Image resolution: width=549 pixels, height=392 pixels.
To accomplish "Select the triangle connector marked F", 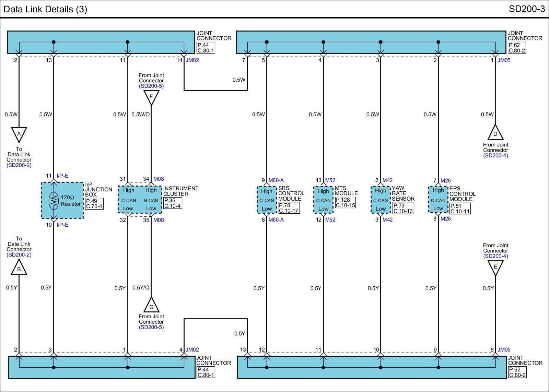I will (151, 97).
